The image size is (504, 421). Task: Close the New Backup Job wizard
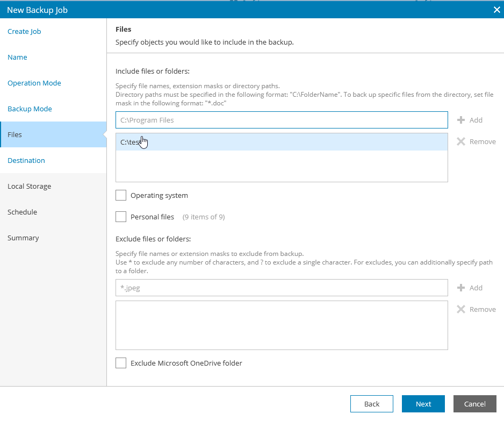click(x=496, y=10)
